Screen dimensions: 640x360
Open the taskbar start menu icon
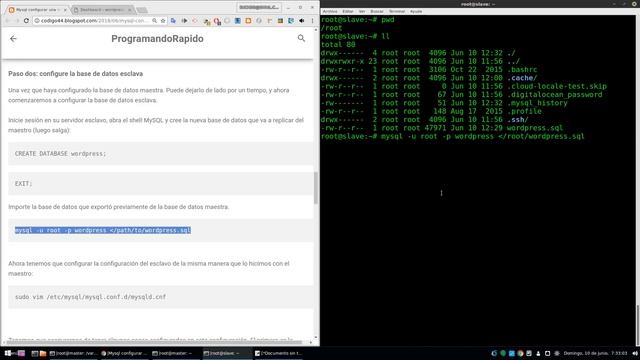tap(8, 353)
